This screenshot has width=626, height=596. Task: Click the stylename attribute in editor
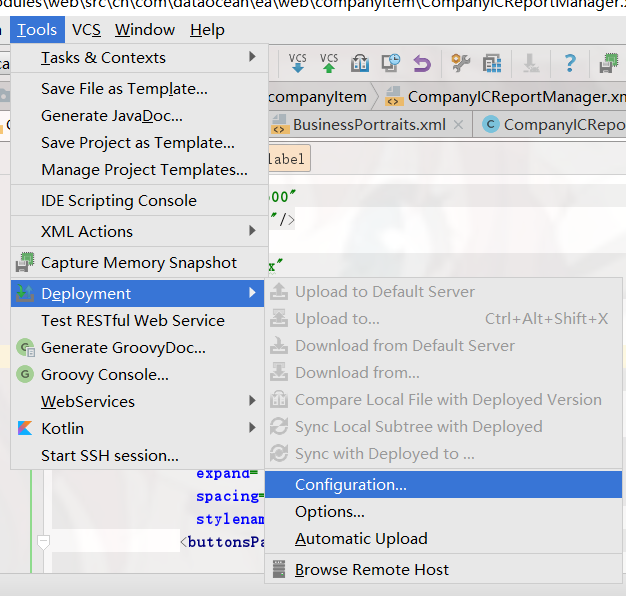(230, 519)
